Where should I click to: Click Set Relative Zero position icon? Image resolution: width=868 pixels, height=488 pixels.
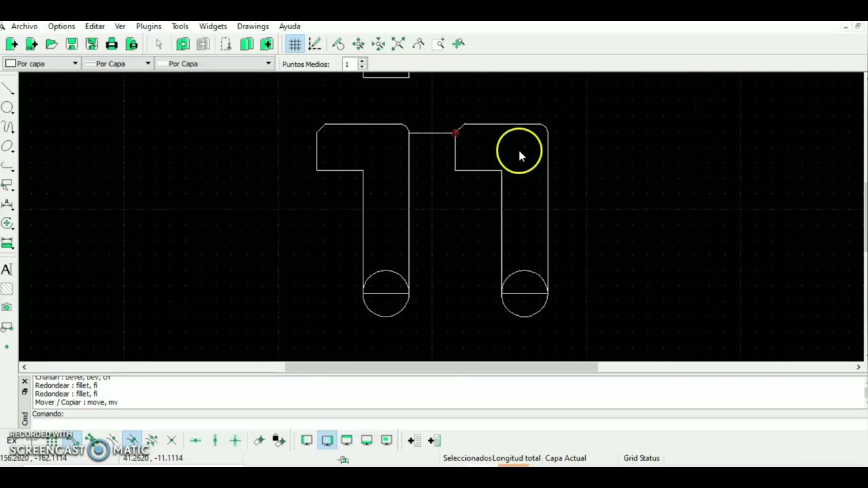tap(259, 441)
